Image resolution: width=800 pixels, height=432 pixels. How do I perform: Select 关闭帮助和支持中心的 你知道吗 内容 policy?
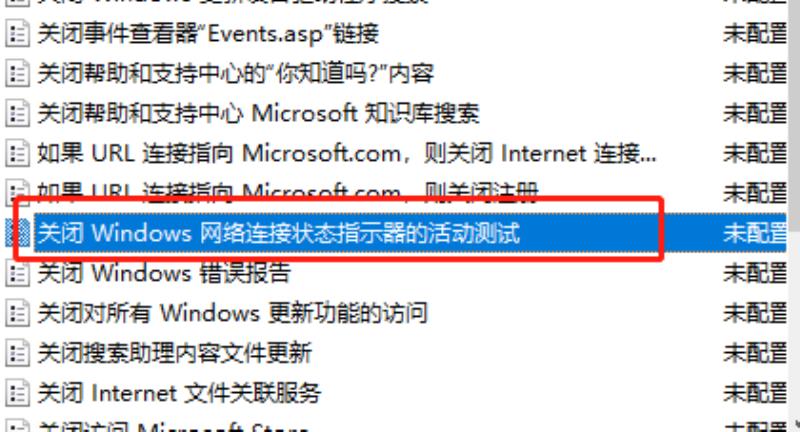click(236, 74)
